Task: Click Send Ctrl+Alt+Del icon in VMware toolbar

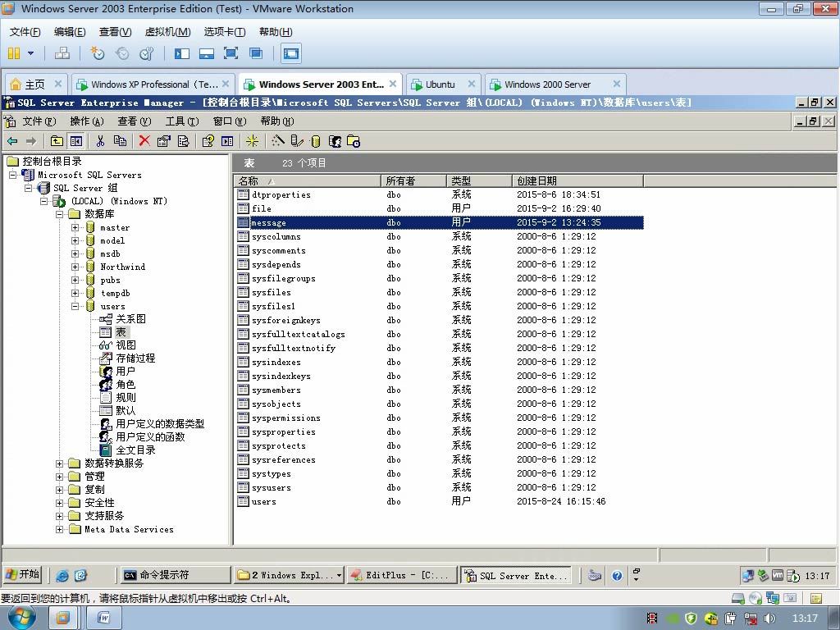Action: pyautogui.click(x=62, y=53)
